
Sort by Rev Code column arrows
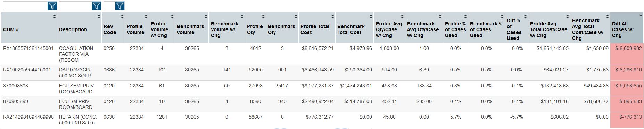pos(122,16)
